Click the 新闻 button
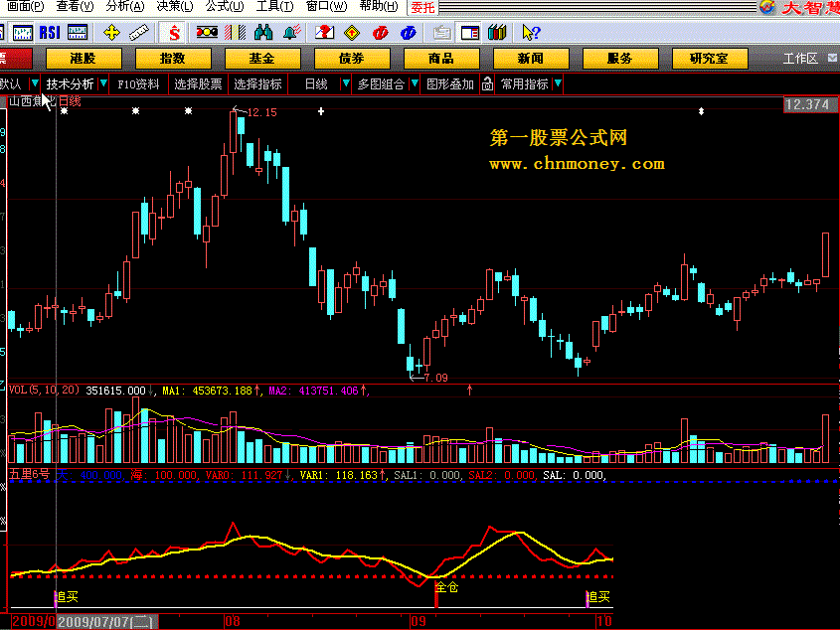840x630 pixels. [531, 59]
